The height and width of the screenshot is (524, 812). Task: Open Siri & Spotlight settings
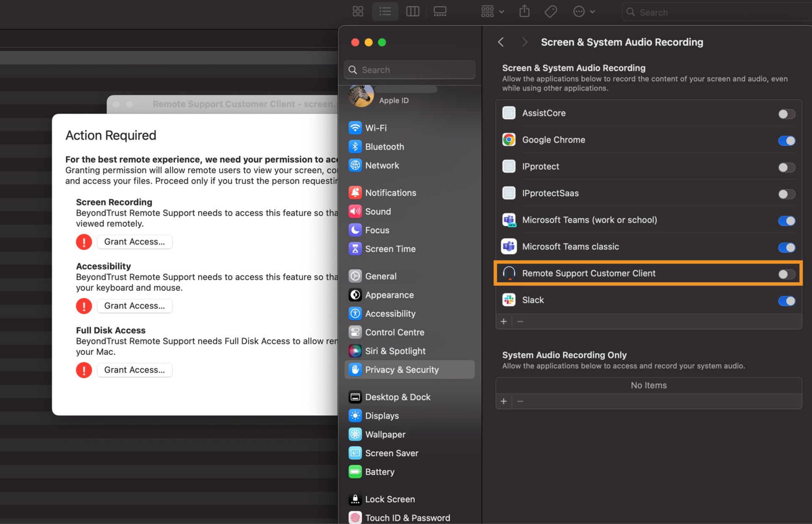pos(409,351)
